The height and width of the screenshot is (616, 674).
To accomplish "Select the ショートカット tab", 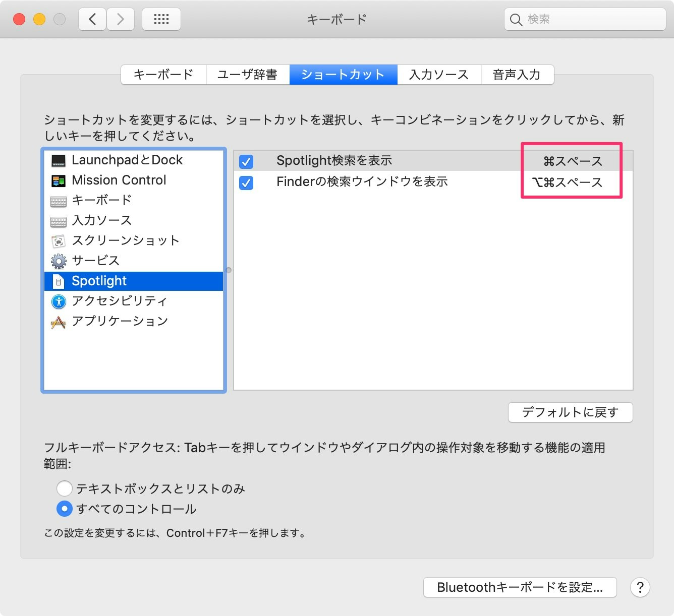I will point(343,75).
